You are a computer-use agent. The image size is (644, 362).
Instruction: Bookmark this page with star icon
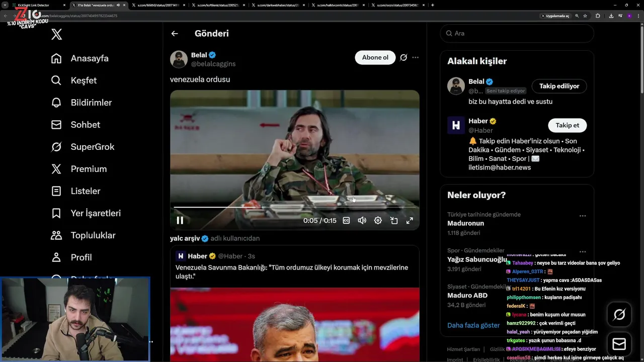tap(585, 16)
